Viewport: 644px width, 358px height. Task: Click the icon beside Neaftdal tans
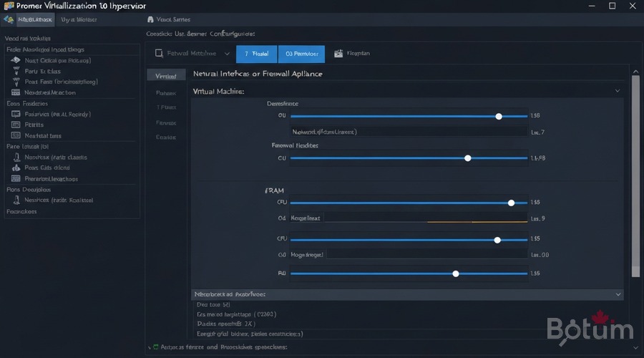tap(16, 135)
